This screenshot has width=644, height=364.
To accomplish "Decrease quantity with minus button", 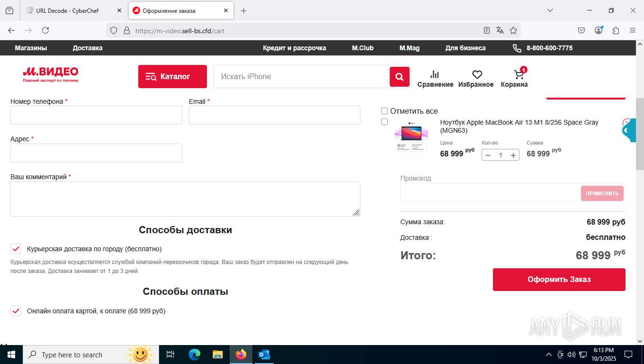I will pos(488,155).
